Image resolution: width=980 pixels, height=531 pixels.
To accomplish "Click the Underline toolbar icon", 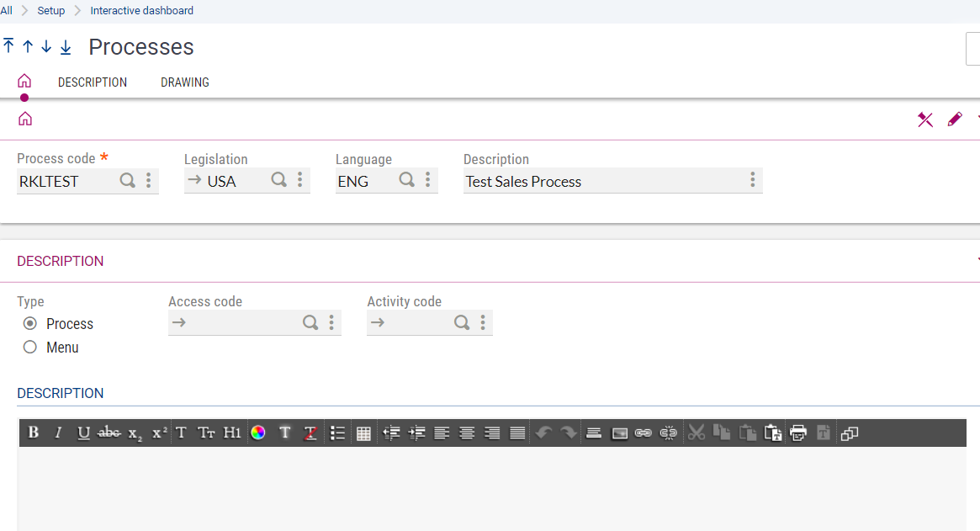I will tap(83, 433).
